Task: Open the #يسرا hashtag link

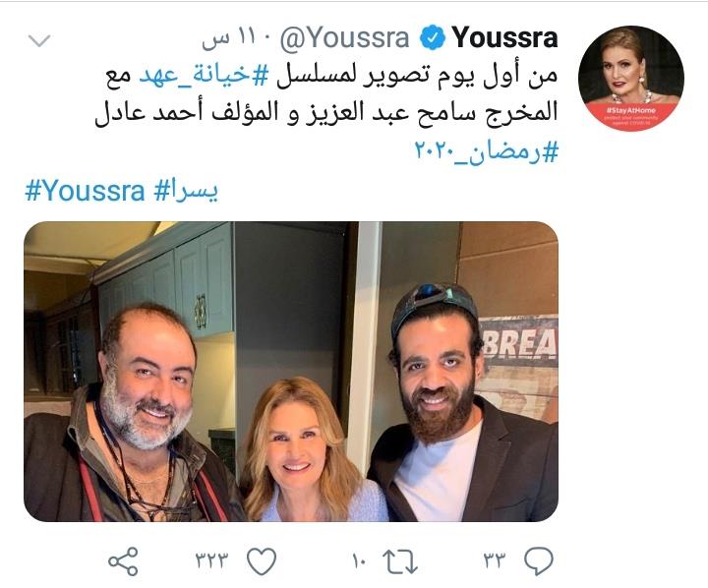Action: (x=186, y=192)
